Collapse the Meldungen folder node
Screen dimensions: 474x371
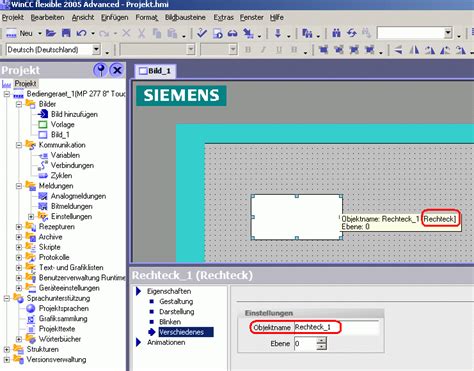[19, 186]
